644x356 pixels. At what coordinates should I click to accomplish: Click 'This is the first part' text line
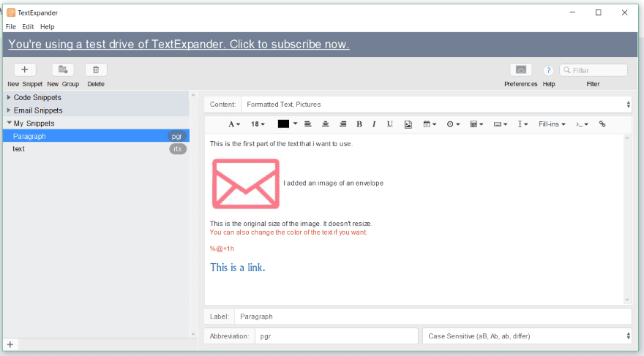pos(281,143)
